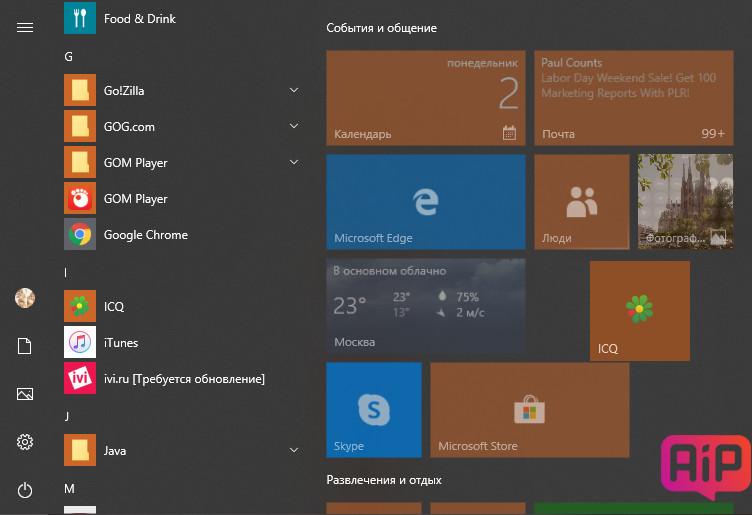This screenshot has width=752, height=515.
Task: Click 'понедельник' text on calendar tile
Action: 482,63
